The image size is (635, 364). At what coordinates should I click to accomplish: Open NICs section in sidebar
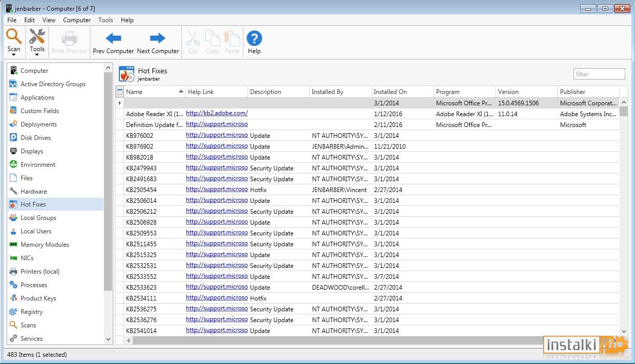click(x=27, y=258)
